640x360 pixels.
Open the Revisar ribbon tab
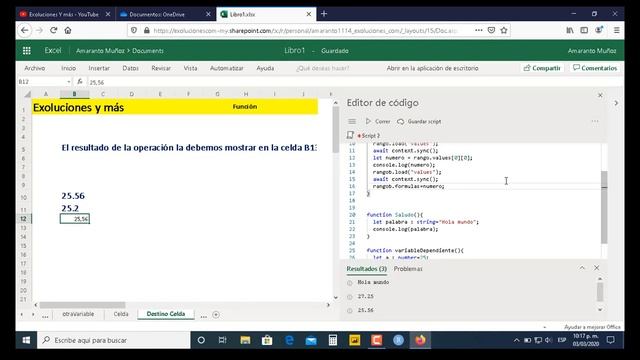161,68
